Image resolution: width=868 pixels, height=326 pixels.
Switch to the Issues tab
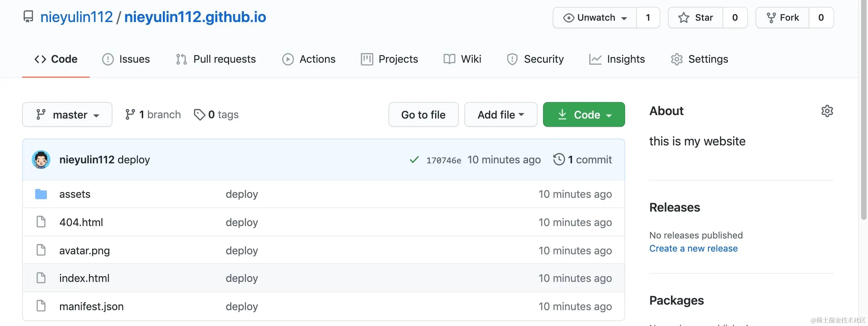click(x=126, y=59)
